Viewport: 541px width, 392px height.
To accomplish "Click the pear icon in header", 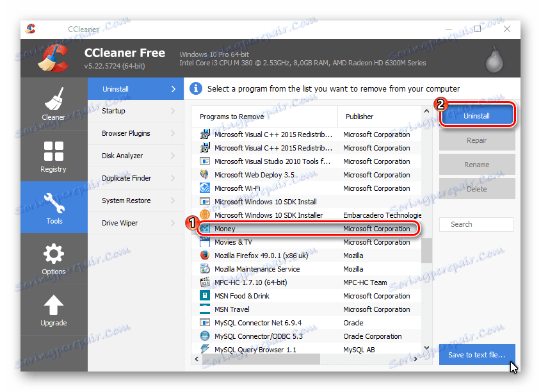I will coord(494,59).
